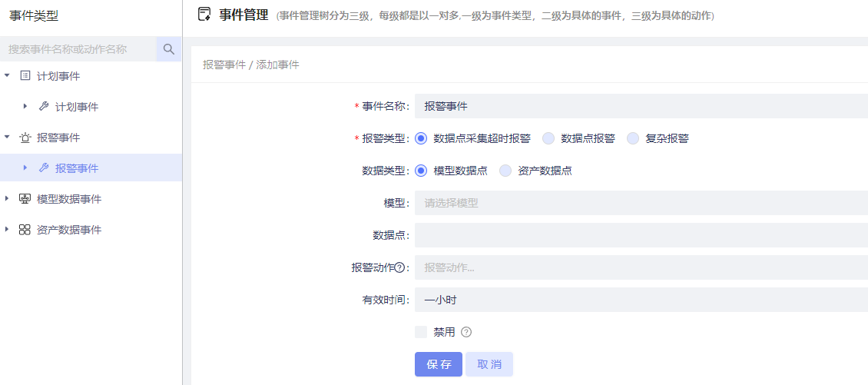The image size is (868, 385).
Task: Click the search magnifier icon
Action: pos(169,49)
